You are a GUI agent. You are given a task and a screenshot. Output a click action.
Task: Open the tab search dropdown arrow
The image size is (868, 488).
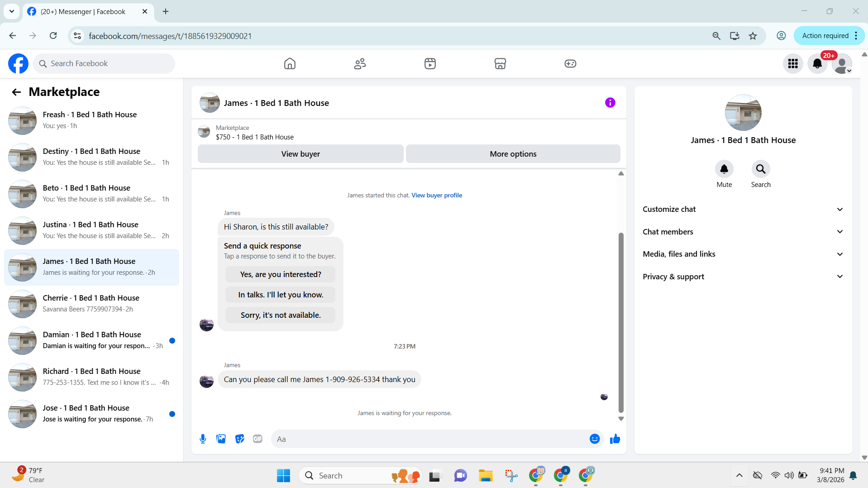point(12,12)
